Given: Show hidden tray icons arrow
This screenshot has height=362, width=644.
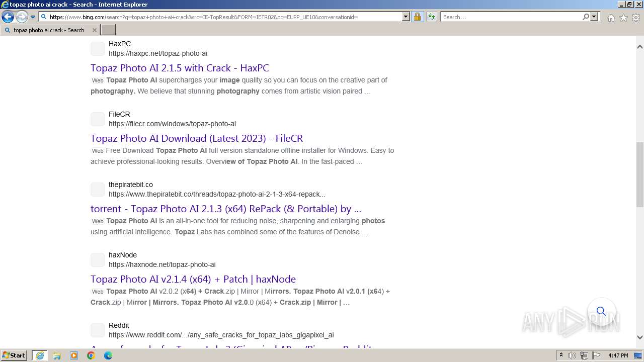Looking at the screenshot, I should click(561, 355).
